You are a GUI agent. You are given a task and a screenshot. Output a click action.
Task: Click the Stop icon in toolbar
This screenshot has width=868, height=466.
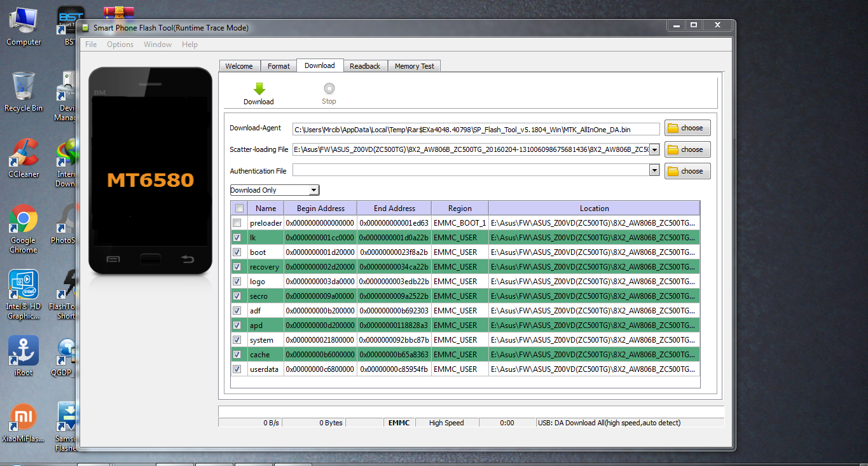[329, 93]
